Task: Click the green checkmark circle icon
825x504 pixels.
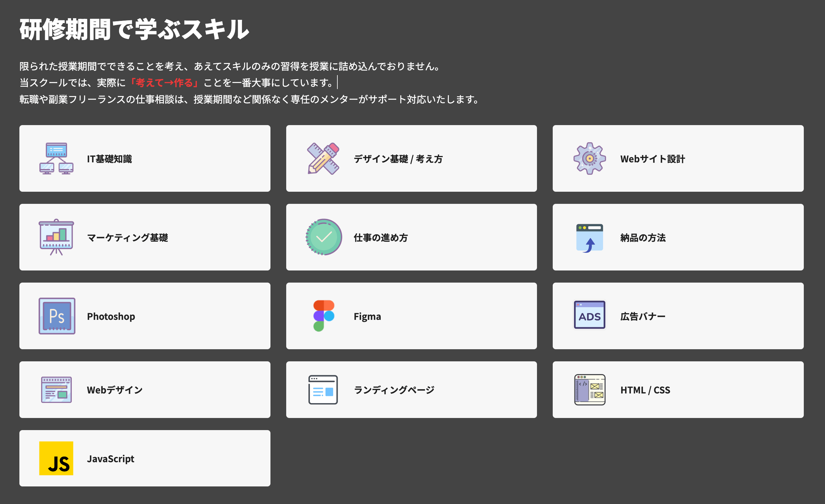Action: (323, 237)
